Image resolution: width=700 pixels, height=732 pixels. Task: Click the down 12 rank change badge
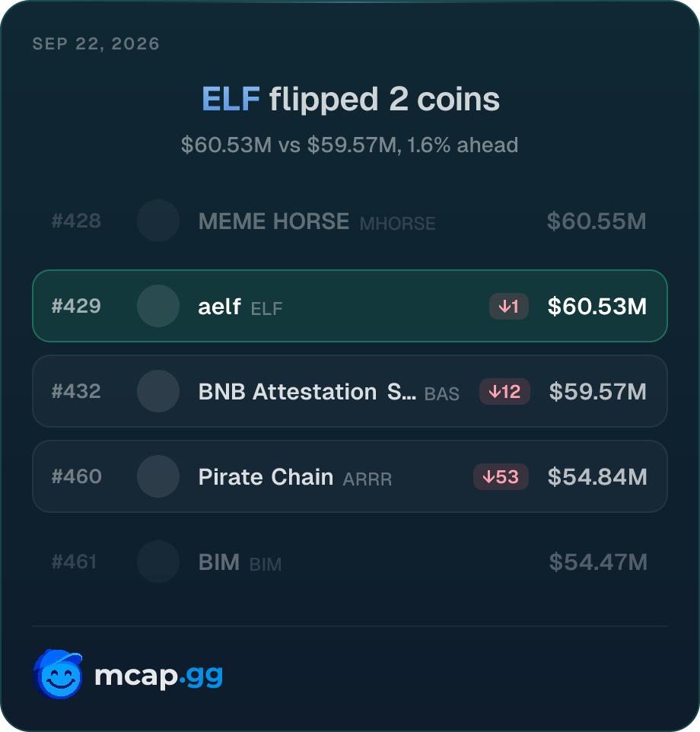tap(504, 391)
